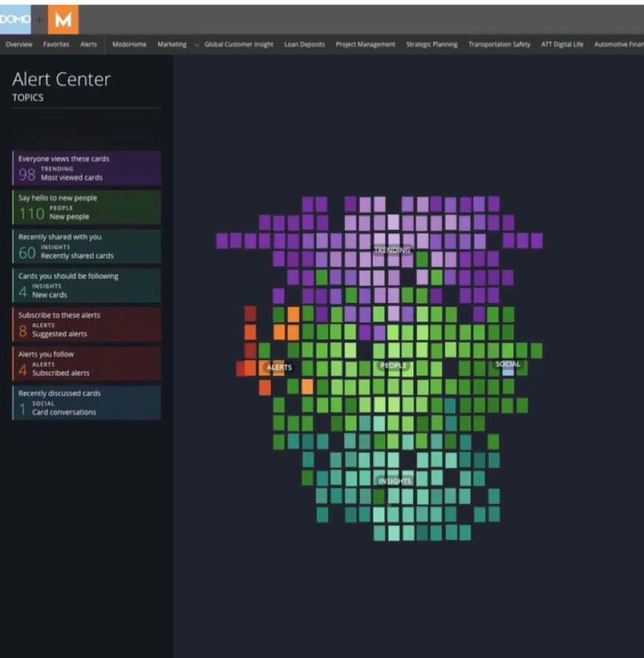Click "Everyone views these cards" text
Screen dimensions: 644x658
64,159
